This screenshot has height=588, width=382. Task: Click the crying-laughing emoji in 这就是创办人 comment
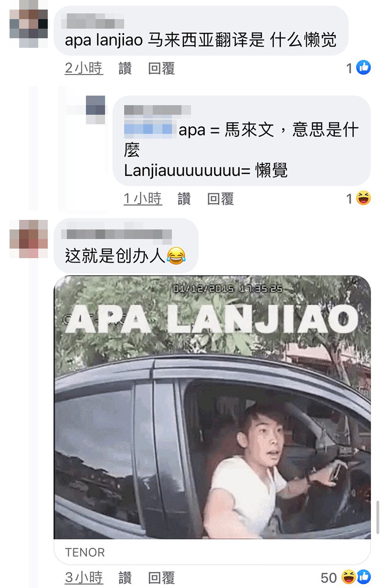click(176, 257)
